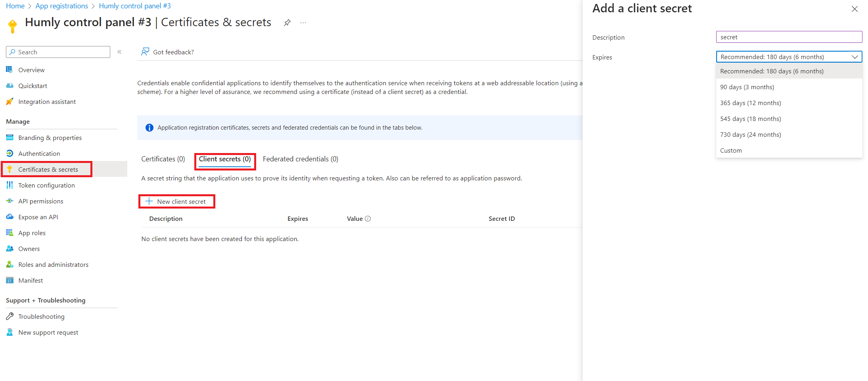Viewport: 868px width, 381px height.
Task: Click the Token configuration bars icon
Action: click(10, 185)
